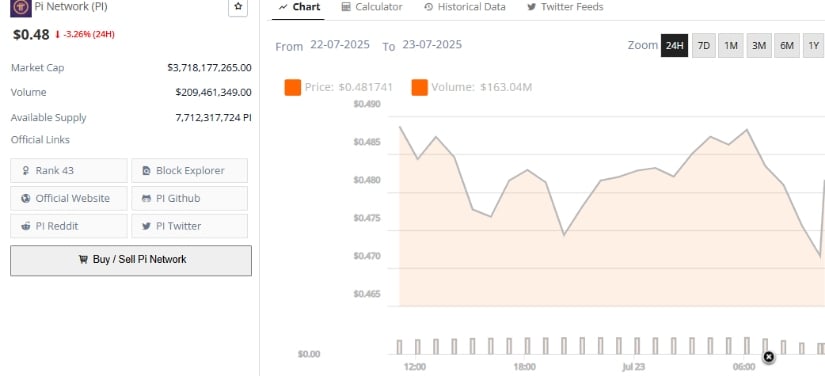This screenshot has height=376, width=825.
Task: Edit the To date field
Action: [x=432, y=45]
